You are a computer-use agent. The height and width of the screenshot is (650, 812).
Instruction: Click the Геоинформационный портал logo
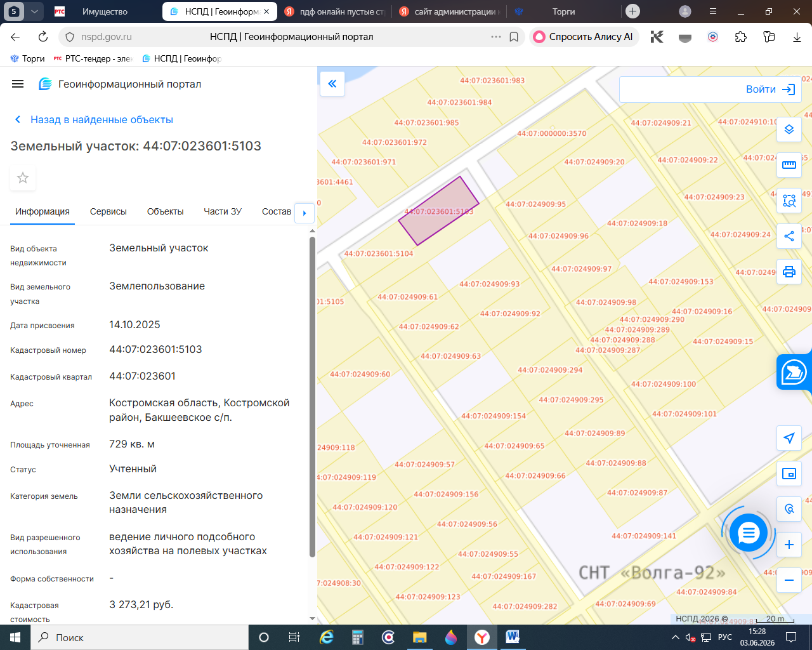point(45,84)
